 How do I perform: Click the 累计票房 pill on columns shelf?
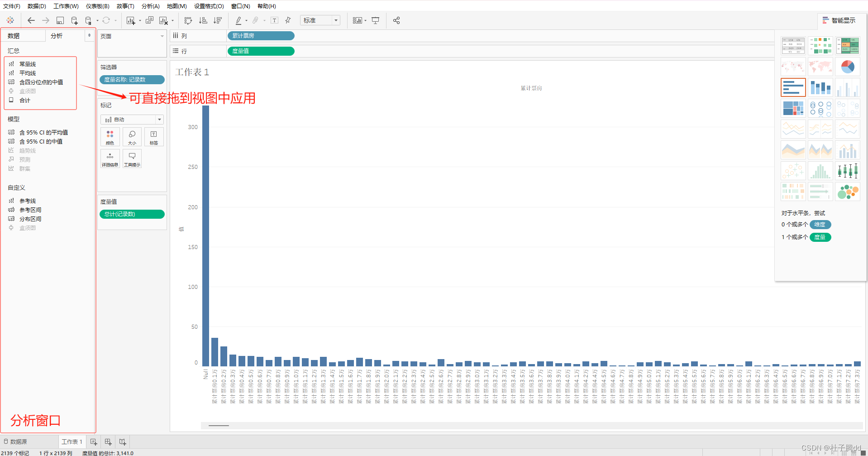[261, 36]
